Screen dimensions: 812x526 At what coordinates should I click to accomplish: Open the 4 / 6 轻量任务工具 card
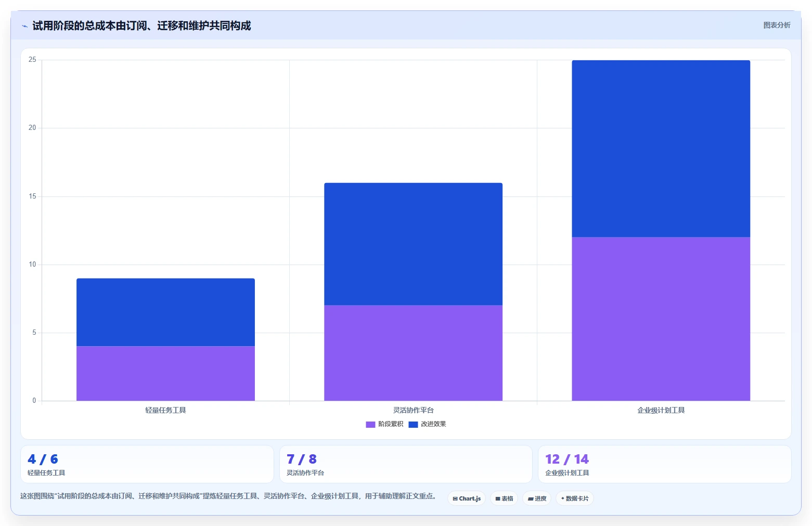[147, 464]
